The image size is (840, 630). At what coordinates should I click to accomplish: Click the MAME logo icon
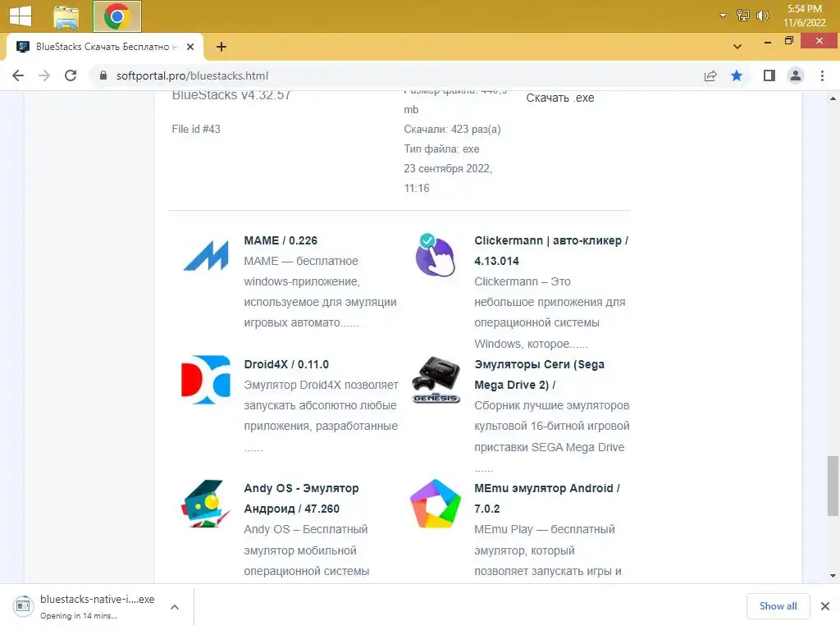click(x=206, y=256)
